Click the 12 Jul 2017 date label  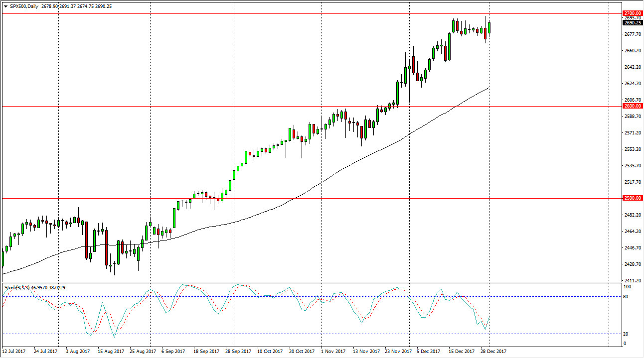coord(15,352)
